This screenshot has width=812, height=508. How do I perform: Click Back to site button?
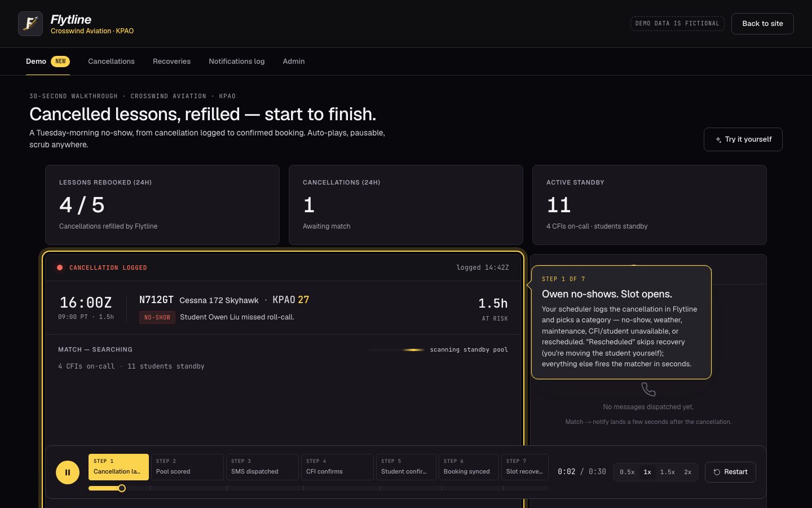click(x=762, y=24)
